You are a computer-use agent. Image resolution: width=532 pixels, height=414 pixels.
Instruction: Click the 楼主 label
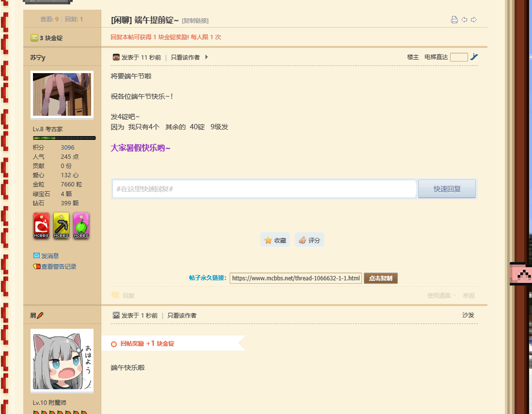click(413, 57)
